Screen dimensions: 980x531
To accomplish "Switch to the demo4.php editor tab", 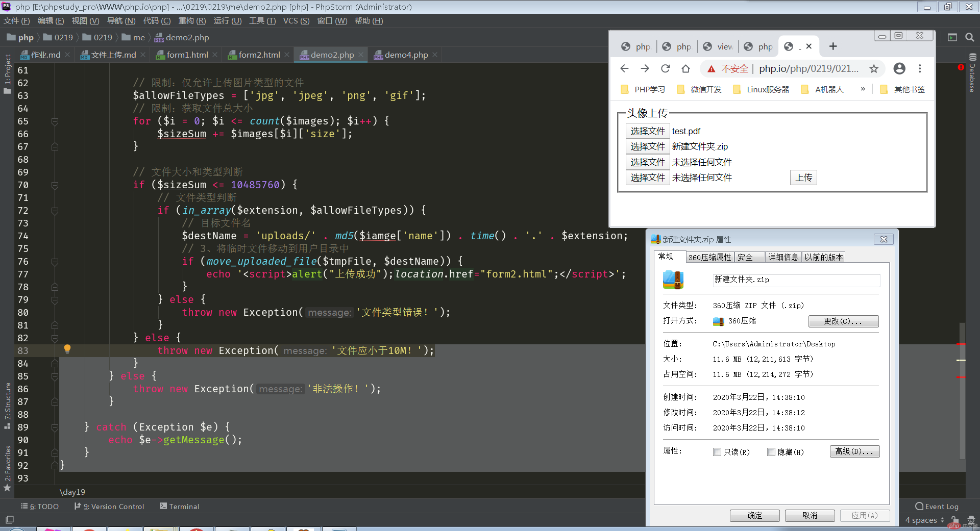I will pos(406,55).
